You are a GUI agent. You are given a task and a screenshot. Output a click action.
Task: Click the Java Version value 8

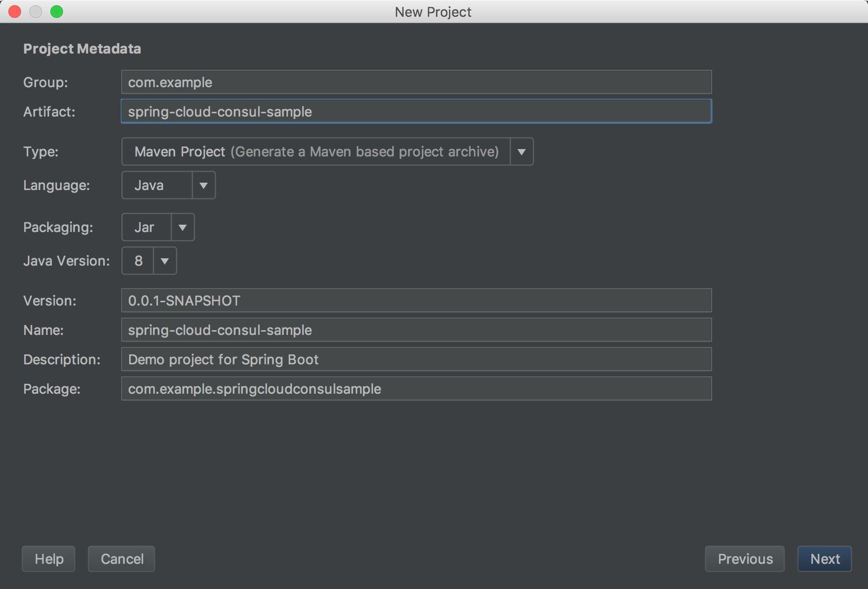(x=138, y=261)
